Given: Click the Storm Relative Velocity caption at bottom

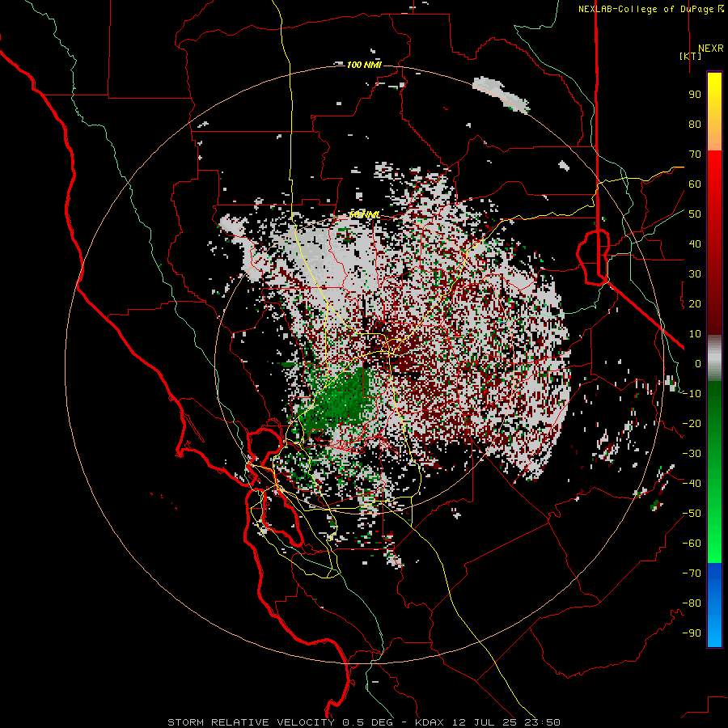Looking at the screenshot, I should [363, 722].
